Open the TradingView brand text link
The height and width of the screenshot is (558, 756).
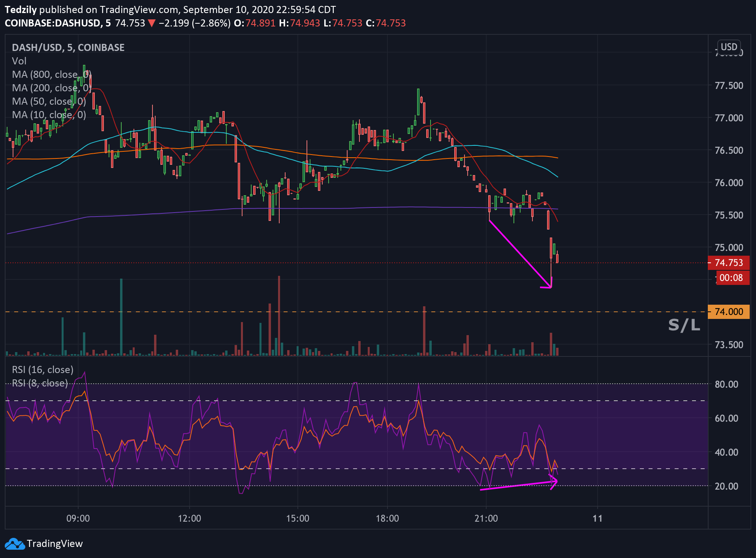click(x=55, y=544)
